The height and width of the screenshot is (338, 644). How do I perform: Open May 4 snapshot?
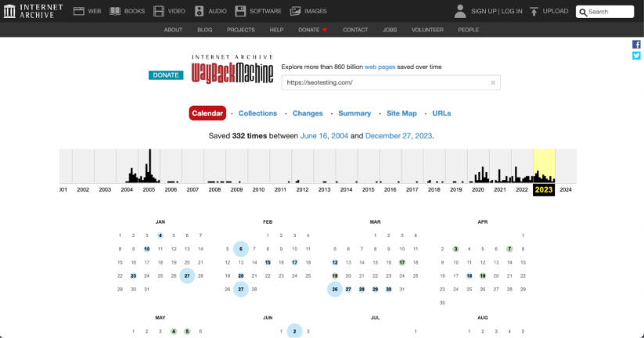pos(174,331)
